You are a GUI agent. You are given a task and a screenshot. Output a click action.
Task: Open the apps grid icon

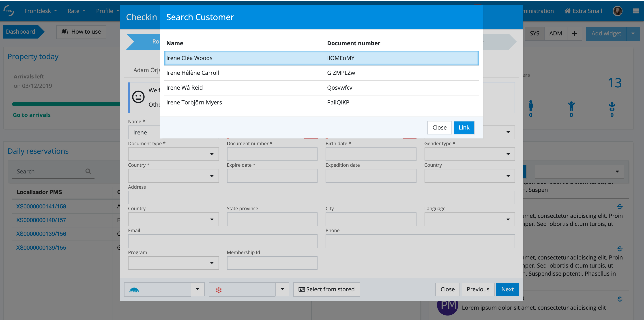point(636,11)
